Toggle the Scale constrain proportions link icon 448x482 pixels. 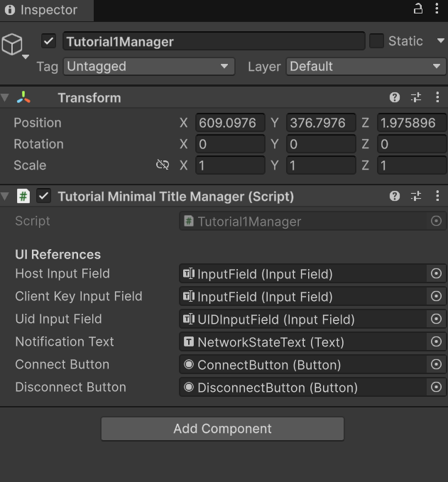coord(163,165)
